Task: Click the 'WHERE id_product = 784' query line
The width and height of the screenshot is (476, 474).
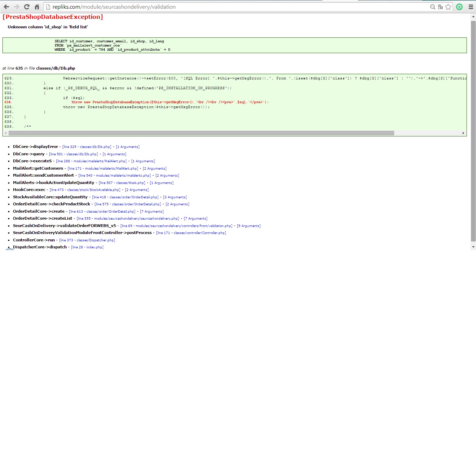Action: coord(112,50)
